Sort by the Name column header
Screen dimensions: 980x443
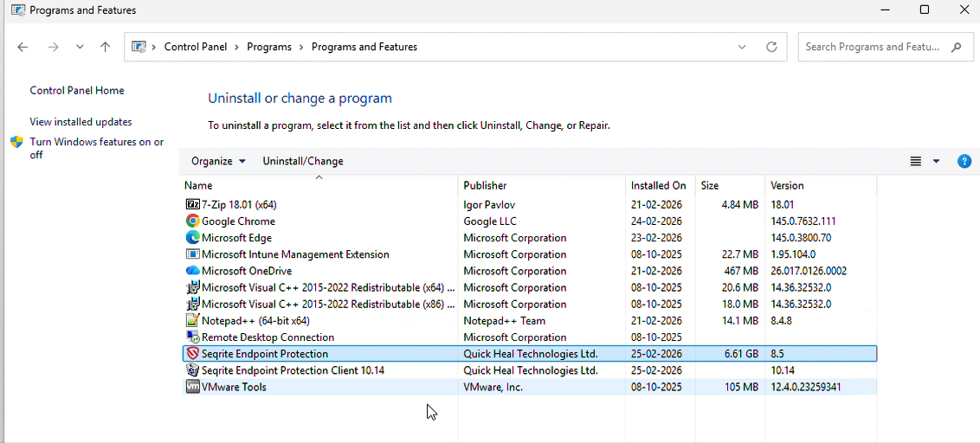coord(320,185)
